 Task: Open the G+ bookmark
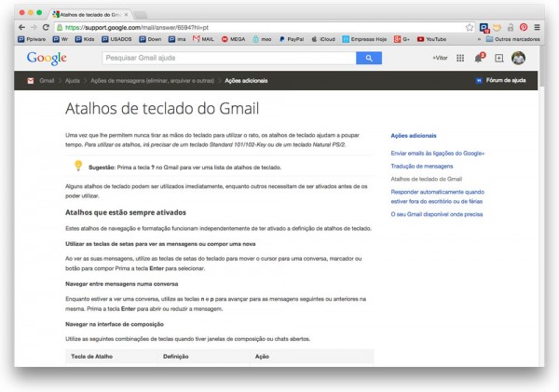(402, 39)
